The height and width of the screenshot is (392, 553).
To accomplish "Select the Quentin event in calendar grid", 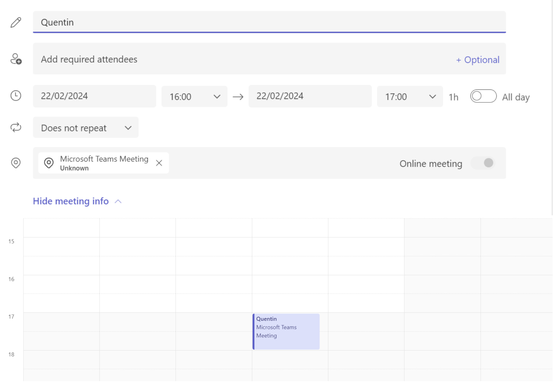I will coord(286,331).
